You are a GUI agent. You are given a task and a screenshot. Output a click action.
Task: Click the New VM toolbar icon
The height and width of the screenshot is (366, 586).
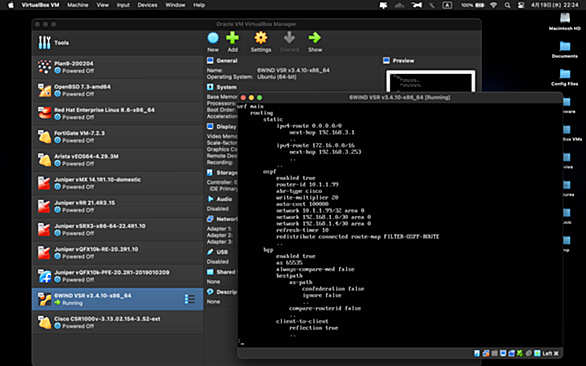coord(213,38)
